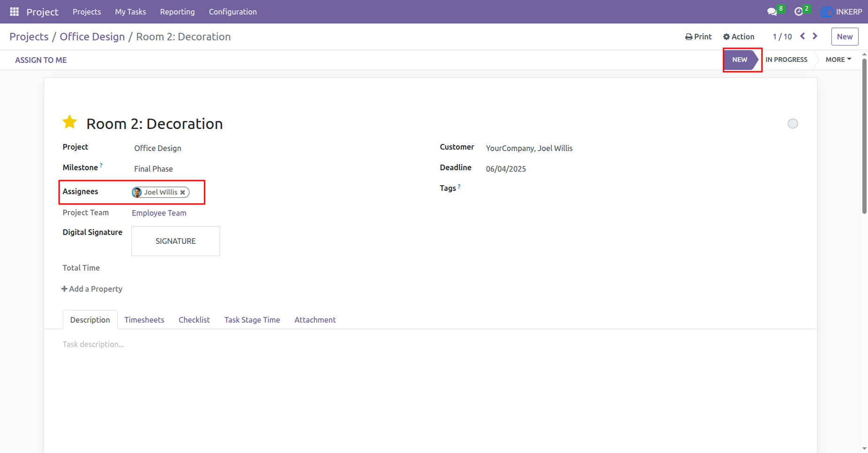Go to Office Design breadcrumb
Screen dimensions: 868x453
(92, 37)
